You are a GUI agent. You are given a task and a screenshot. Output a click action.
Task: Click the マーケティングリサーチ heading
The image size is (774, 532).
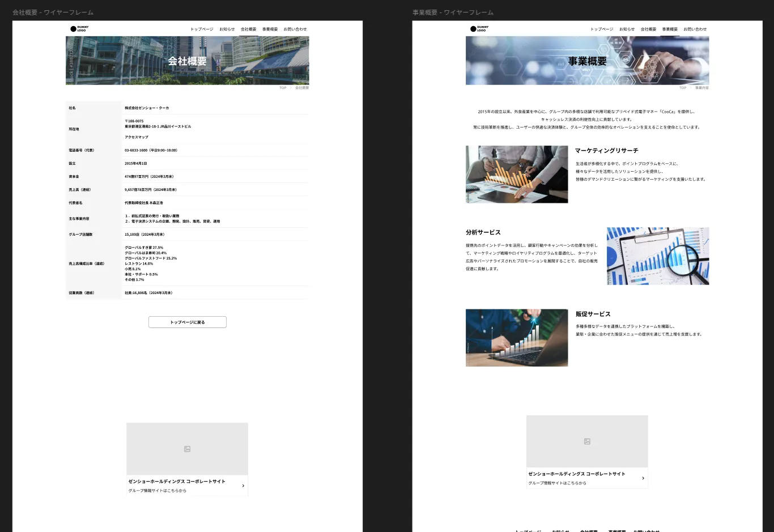[x=607, y=151]
